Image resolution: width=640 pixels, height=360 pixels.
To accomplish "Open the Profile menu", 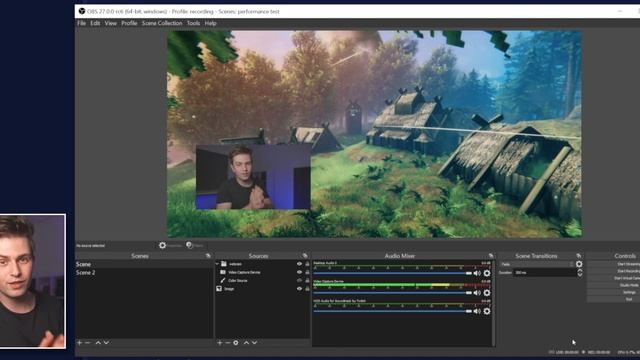I will pyautogui.click(x=129, y=23).
